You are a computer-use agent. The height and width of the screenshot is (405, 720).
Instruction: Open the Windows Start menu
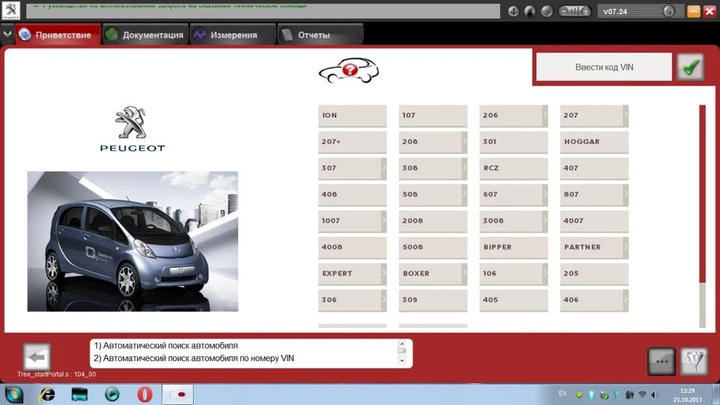coord(14,394)
